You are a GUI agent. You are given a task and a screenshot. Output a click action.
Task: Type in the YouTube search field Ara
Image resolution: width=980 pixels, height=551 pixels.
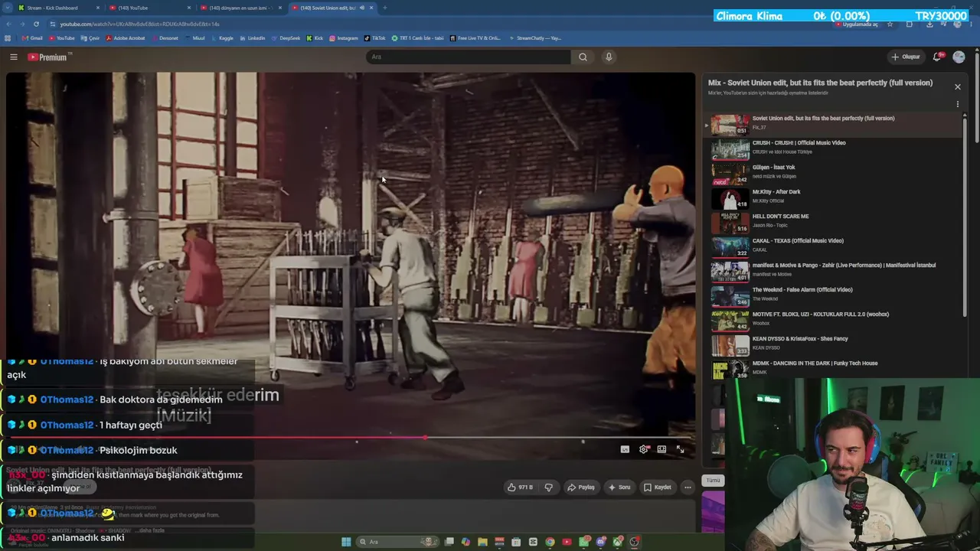[469, 57]
